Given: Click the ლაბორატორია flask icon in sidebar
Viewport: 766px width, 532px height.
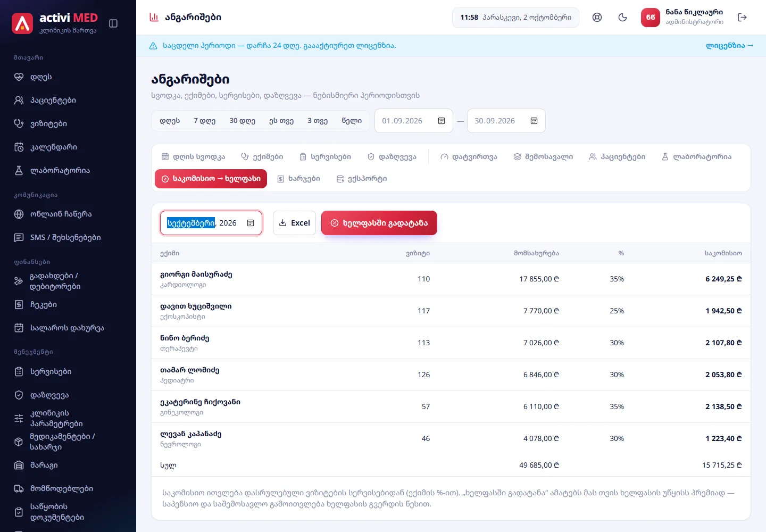Looking at the screenshot, I should tap(19, 171).
